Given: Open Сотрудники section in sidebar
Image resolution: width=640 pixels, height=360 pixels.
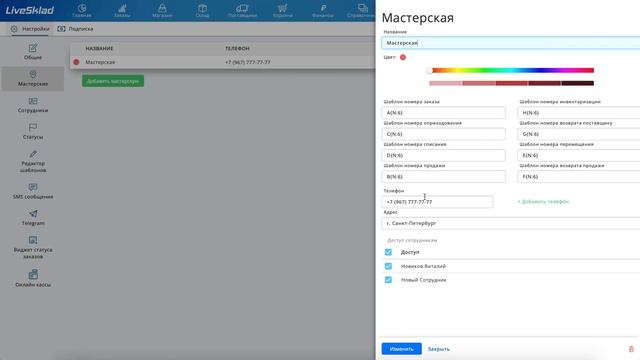Looking at the screenshot, I should [x=33, y=105].
